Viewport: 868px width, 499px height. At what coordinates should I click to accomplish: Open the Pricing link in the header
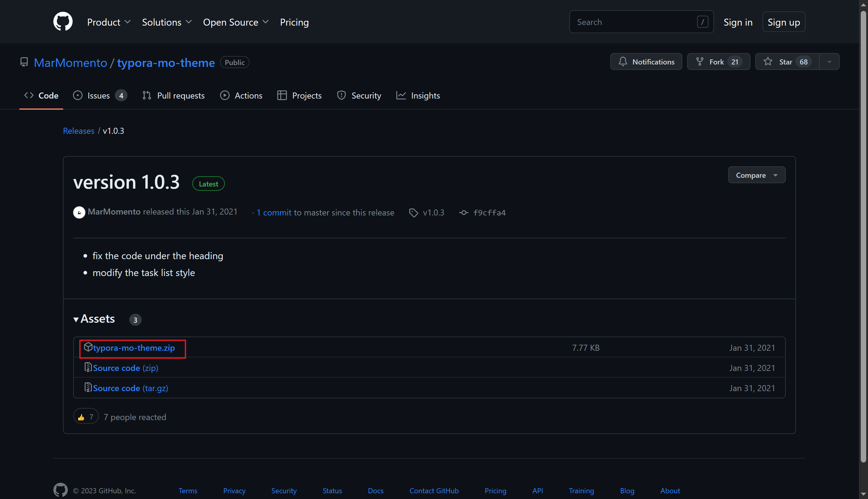pos(294,22)
